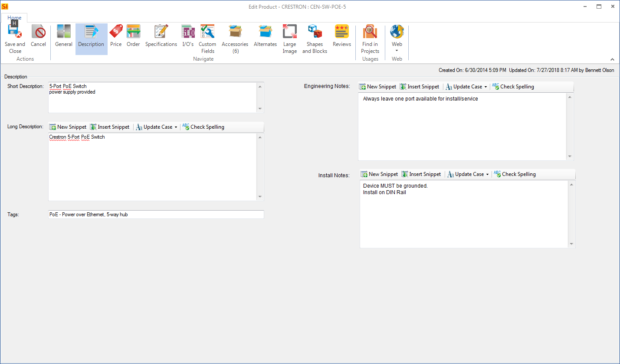Show the Large Image section
This screenshot has width=620, height=364.
pos(289,39)
